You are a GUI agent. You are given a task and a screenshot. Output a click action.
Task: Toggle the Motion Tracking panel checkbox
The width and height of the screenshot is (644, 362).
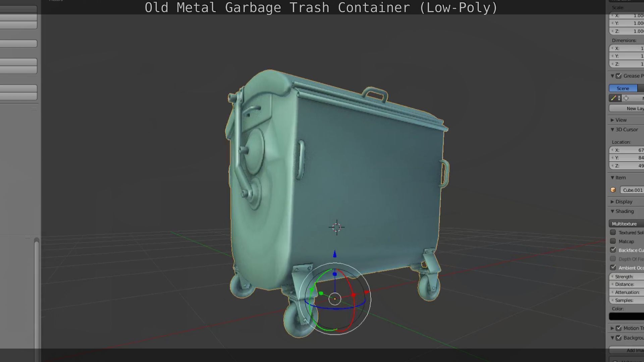619,328
